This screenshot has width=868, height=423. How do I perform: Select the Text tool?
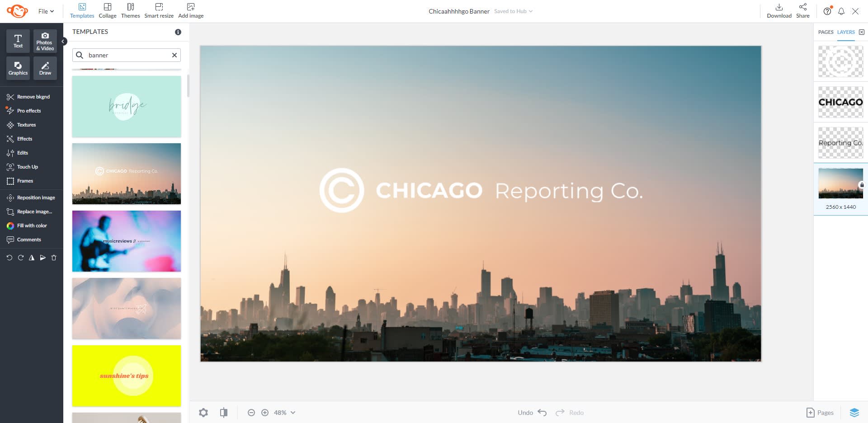(x=18, y=41)
